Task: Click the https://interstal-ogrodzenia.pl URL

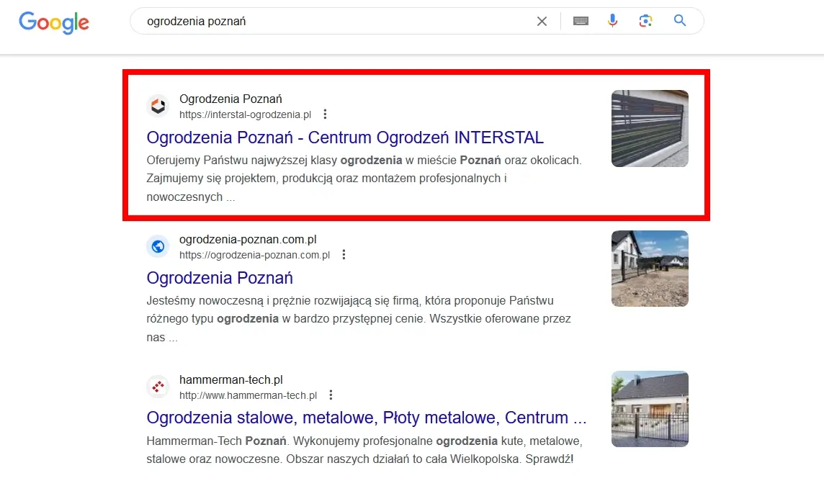Action: click(246, 114)
